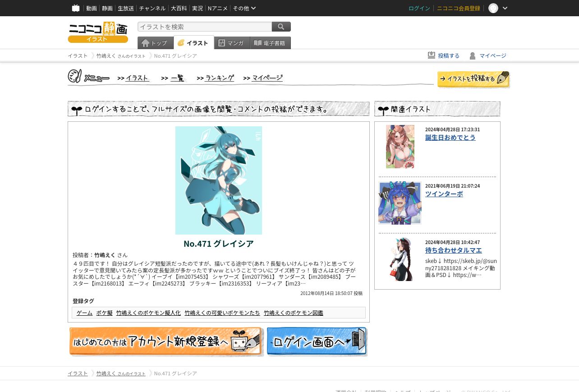Click ニコニコ会員登録 link
The height and width of the screenshot is (392, 579).
(459, 8)
